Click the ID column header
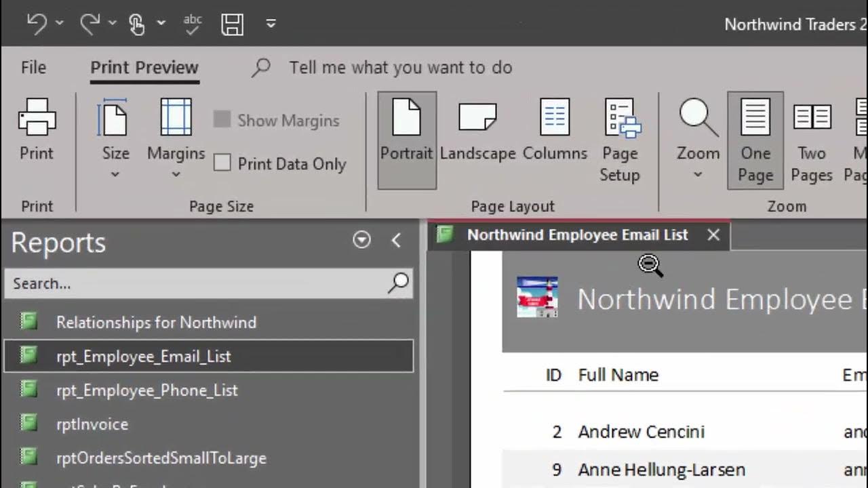This screenshot has height=488, width=868. (x=554, y=375)
